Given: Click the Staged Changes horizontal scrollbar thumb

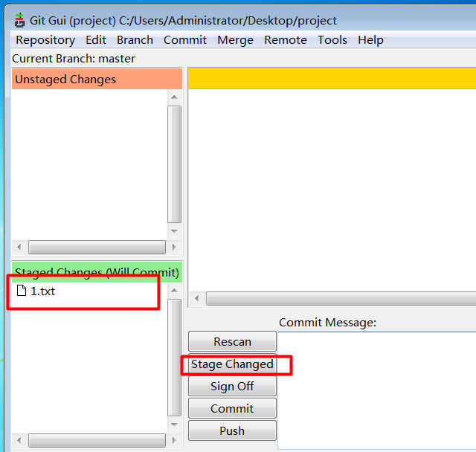Looking at the screenshot, I should [97, 440].
